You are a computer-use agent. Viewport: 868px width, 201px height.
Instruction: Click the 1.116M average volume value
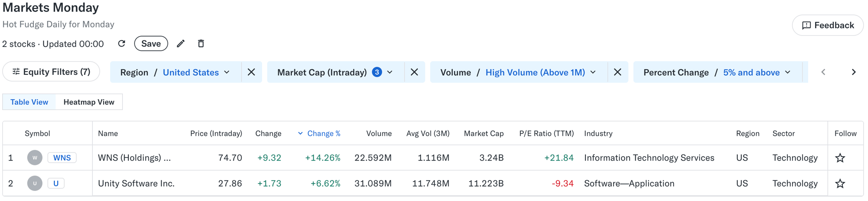coord(434,158)
